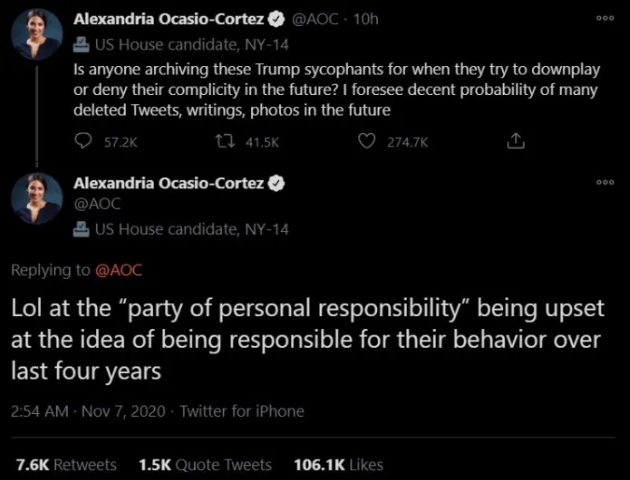Like the tweet with the 274.7K heart
This screenshot has width=630, height=480.
point(367,142)
